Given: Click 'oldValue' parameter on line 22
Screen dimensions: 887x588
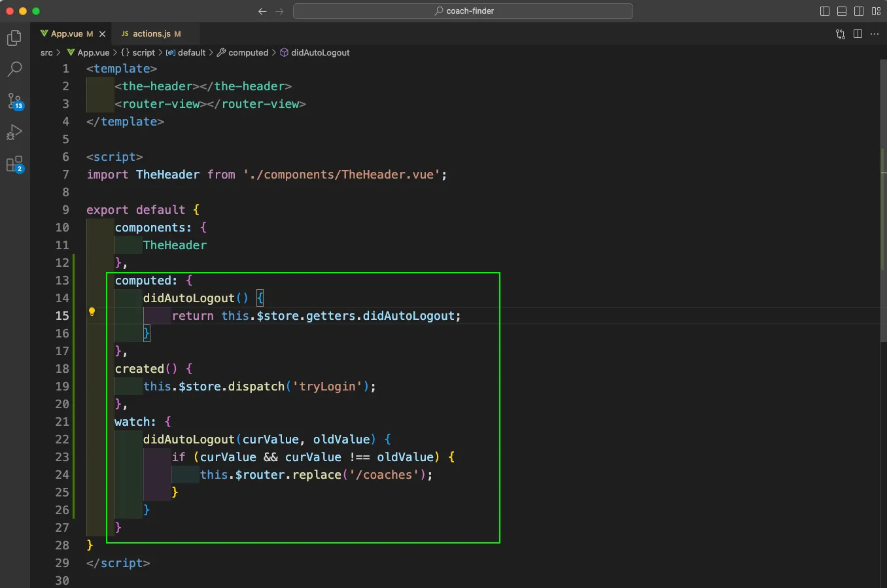Looking at the screenshot, I should (341, 440).
